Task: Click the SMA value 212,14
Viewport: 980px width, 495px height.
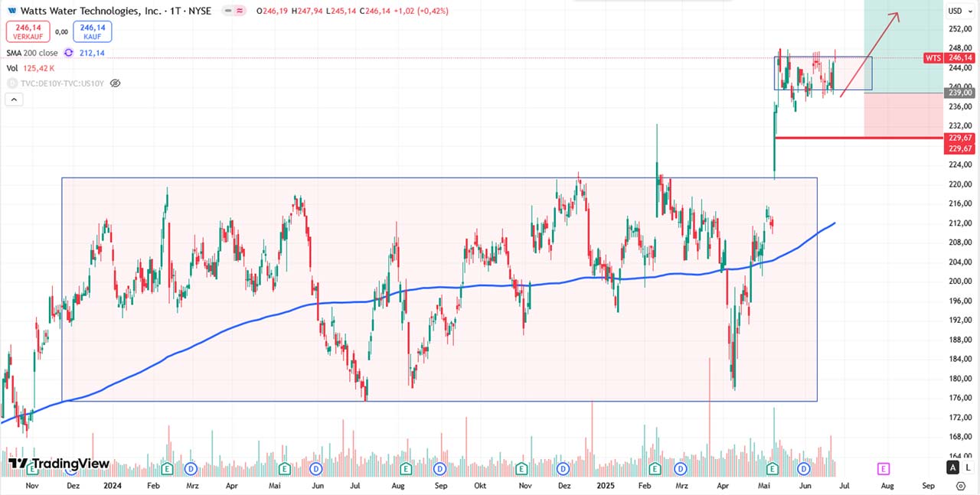Action: click(91, 53)
